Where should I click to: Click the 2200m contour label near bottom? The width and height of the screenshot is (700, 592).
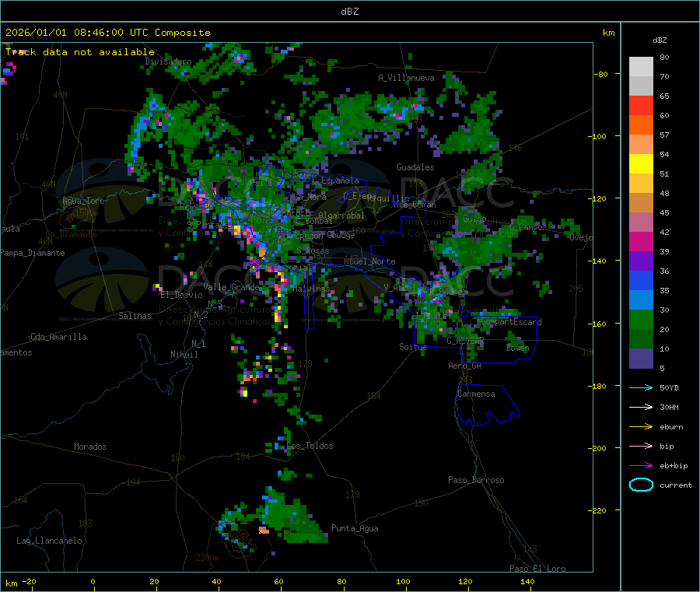207,558
